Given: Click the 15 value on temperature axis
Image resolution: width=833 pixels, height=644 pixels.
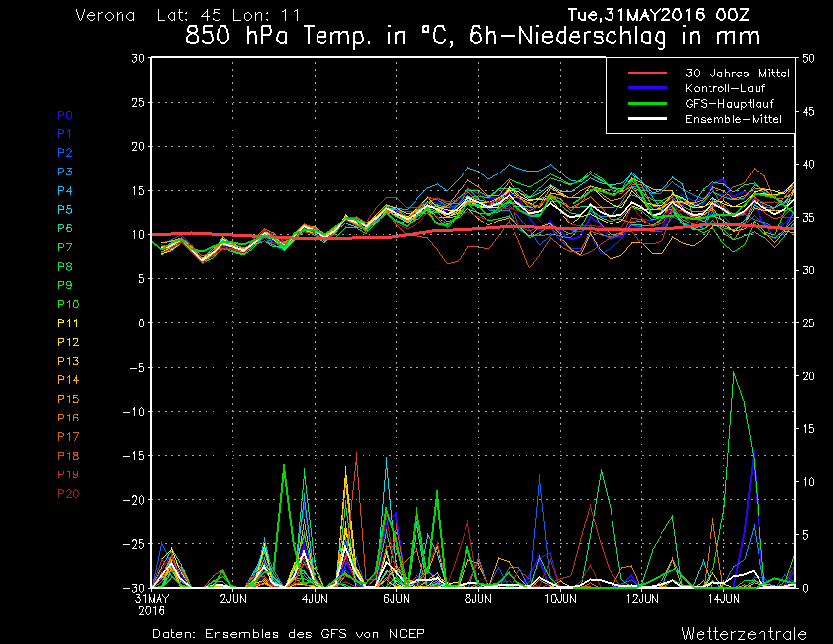Looking at the screenshot, I should coord(138,190).
